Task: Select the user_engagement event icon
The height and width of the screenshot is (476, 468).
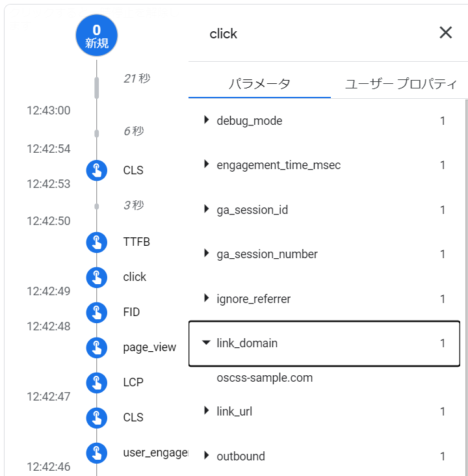Action: 96,453
